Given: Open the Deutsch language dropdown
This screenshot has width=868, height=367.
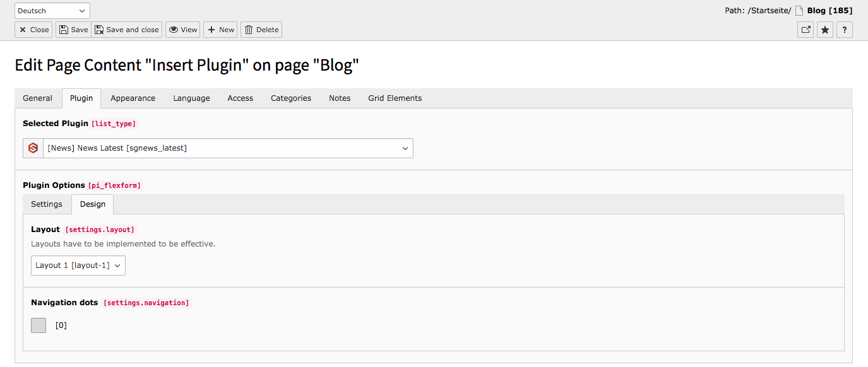Looking at the screenshot, I should [x=52, y=11].
